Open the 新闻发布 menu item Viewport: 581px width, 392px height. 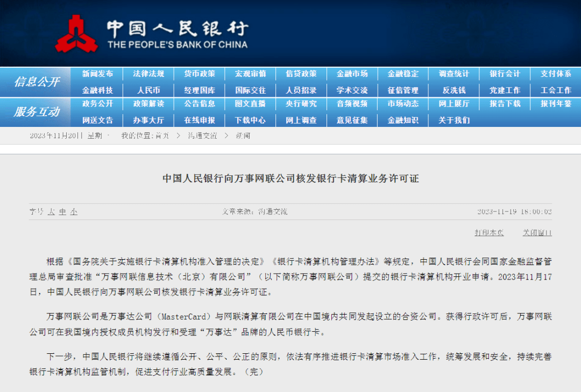tap(97, 74)
